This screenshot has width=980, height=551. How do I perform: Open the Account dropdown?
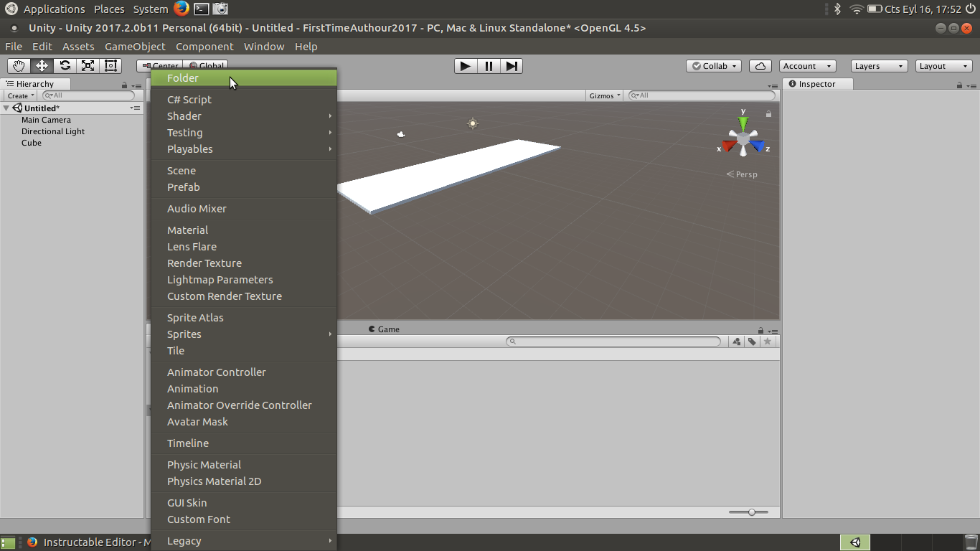808,66
